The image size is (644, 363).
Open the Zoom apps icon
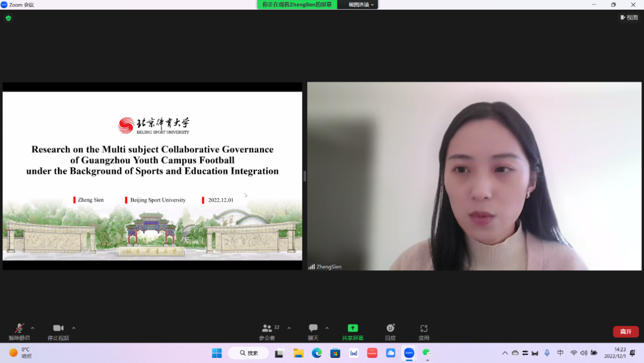[x=424, y=329]
